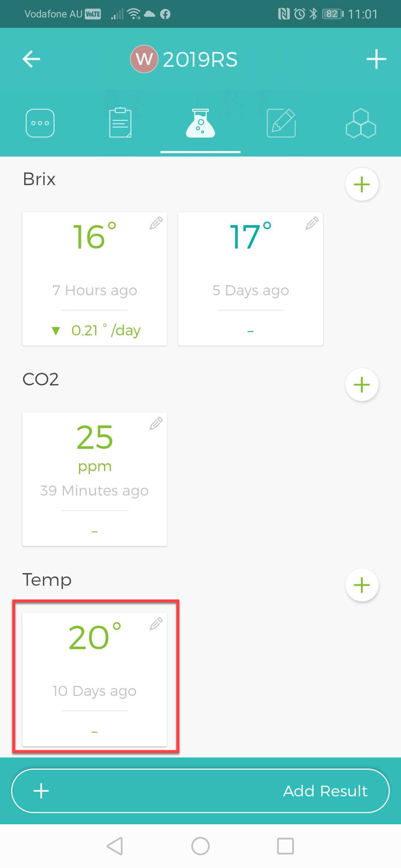Add a new Temp reading

click(362, 585)
